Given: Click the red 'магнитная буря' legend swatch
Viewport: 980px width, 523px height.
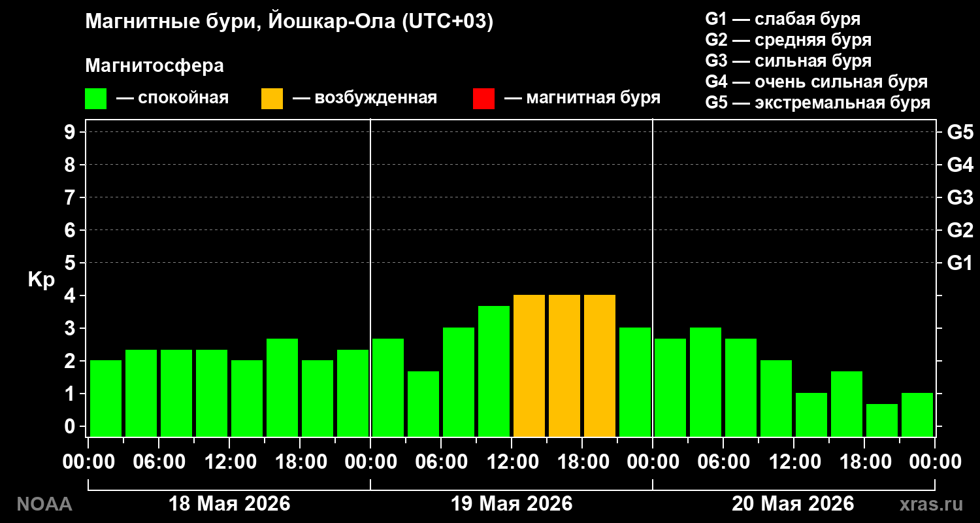Looking at the screenshot, I should [x=483, y=99].
